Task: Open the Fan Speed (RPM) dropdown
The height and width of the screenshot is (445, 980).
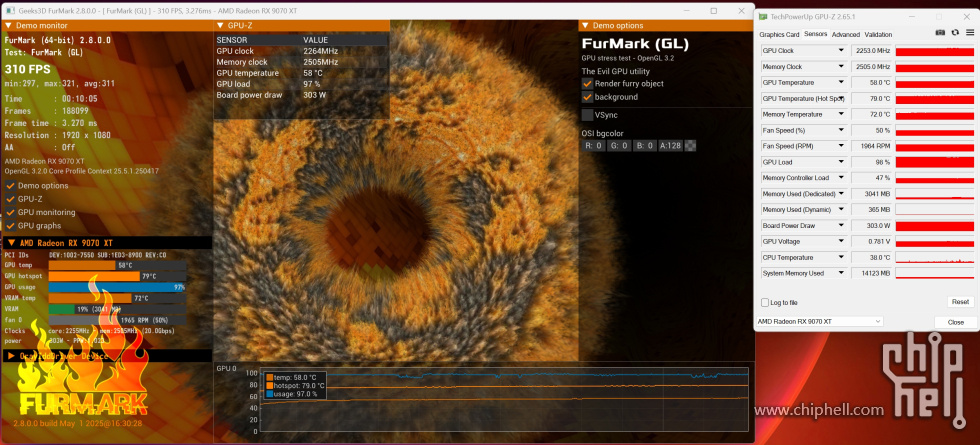Action: tap(841, 146)
